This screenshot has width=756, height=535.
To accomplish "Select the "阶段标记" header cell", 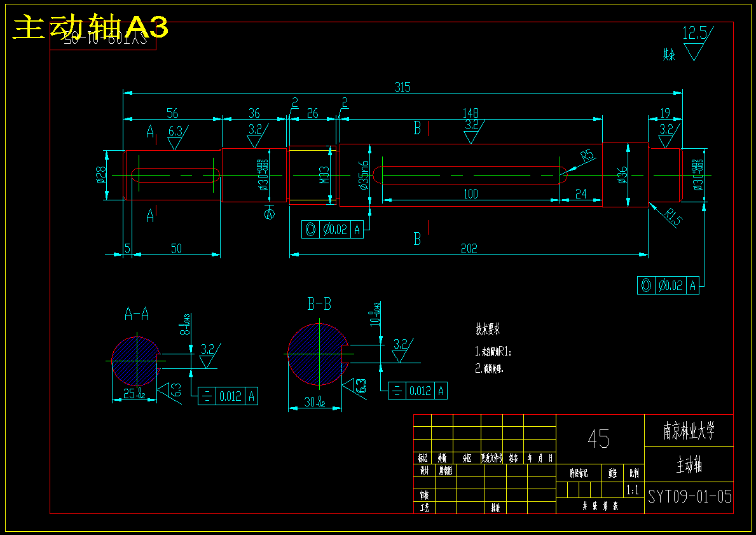I will pyautogui.click(x=579, y=474).
